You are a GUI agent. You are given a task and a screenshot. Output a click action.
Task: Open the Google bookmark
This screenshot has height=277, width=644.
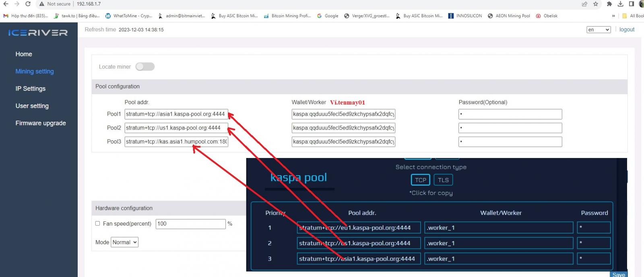(x=328, y=16)
